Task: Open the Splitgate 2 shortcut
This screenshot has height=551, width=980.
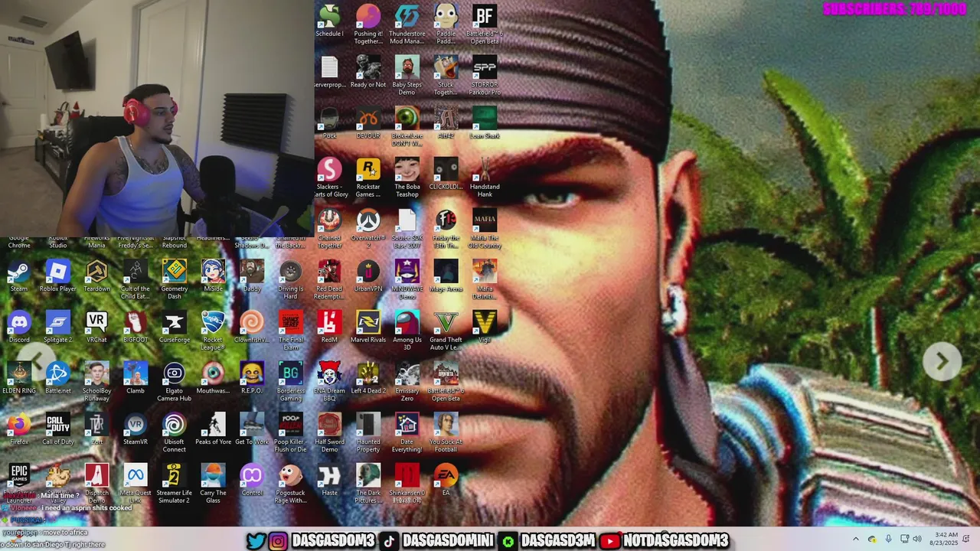Action: [58, 328]
